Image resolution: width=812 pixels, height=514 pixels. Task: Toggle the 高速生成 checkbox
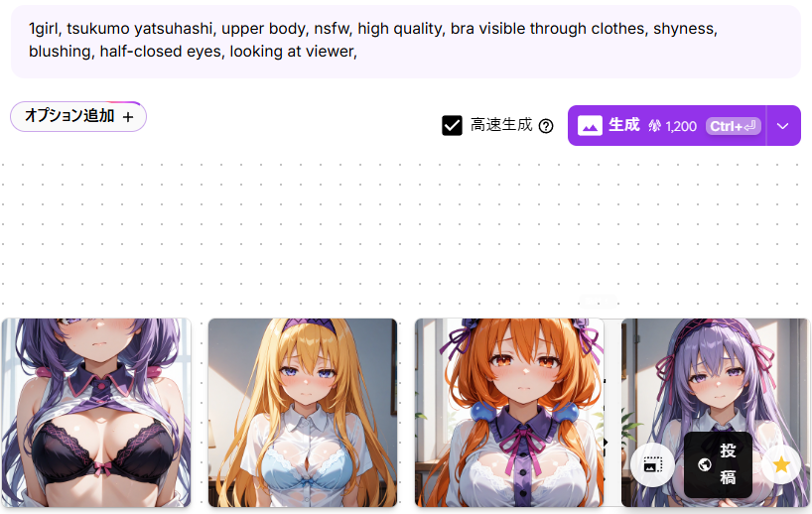click(452, 125)
